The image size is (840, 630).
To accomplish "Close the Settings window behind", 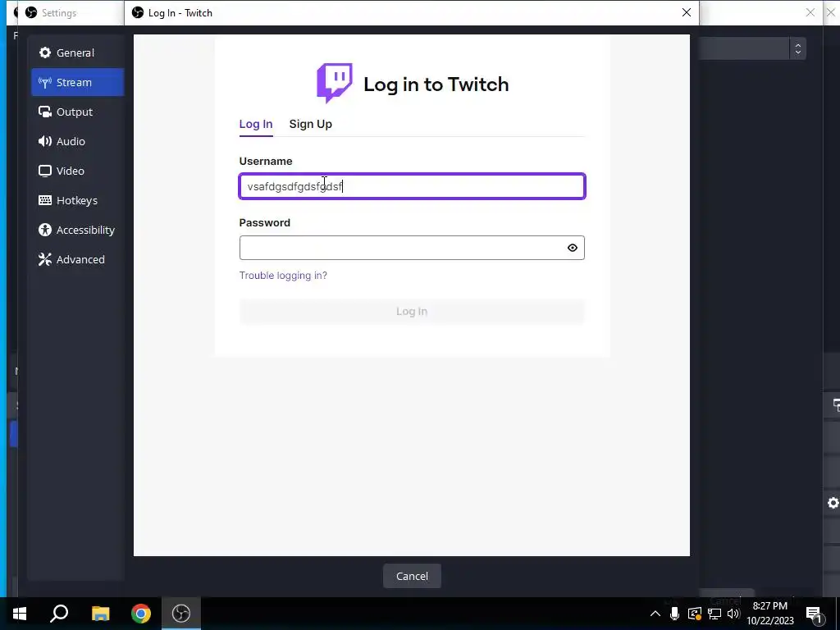I will tap(810, 12).
